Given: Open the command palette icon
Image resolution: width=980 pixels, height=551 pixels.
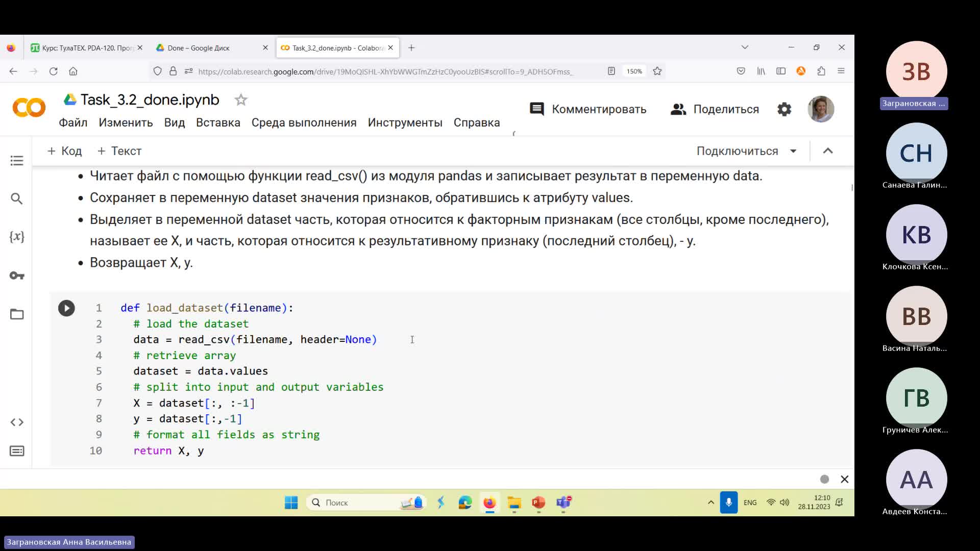Looking at the screenshot, I should coord(17,451).
